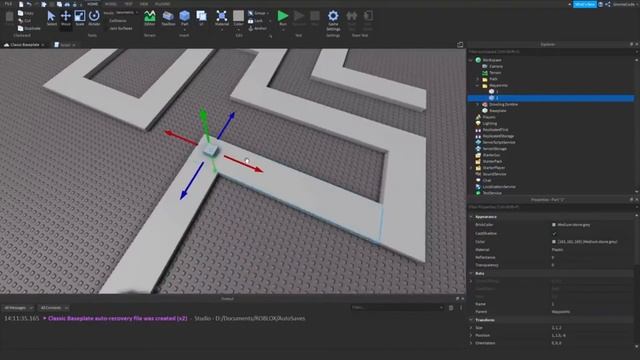Select Baseplate in Explorer
The image size is (640, 360).
pyautogui.click(x=498, y=111)
